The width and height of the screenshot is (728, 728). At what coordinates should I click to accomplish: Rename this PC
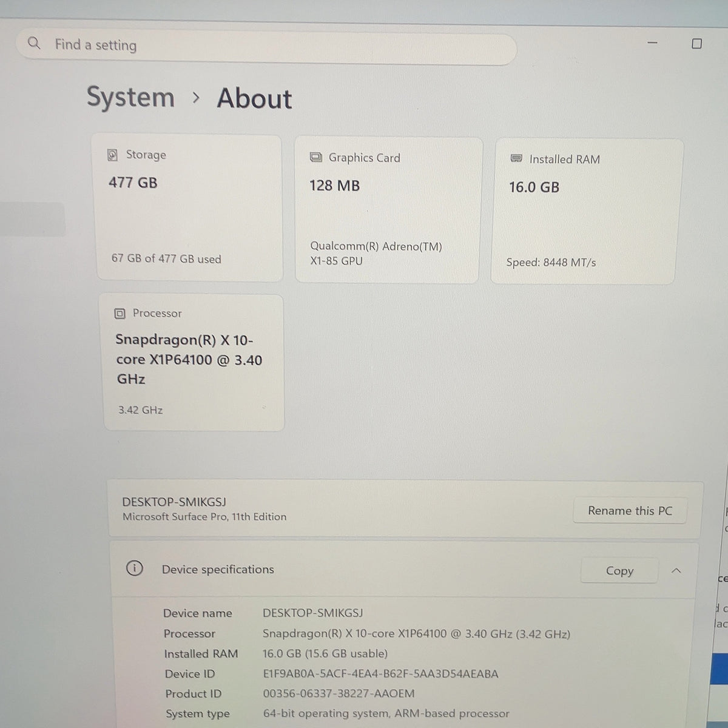click(x=630, y=511)
